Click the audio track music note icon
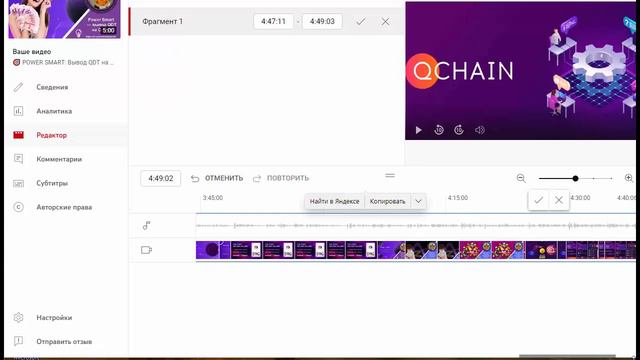This screenshot has width=640, height=360. (x=147, y=225)
